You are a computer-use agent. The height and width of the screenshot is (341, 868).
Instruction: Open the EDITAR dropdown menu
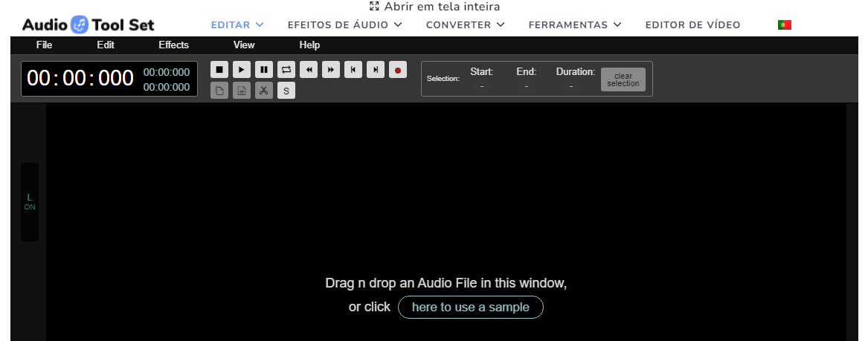pyautogui.click(x=237, y=25)
